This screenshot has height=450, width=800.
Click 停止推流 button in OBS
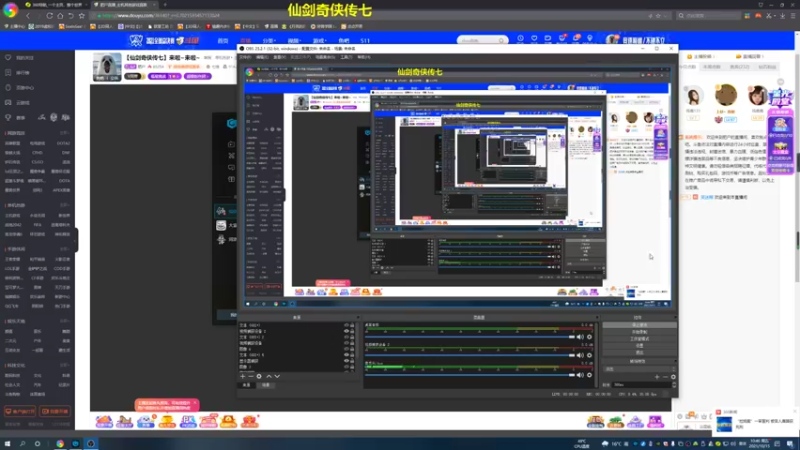pos(639,325)
